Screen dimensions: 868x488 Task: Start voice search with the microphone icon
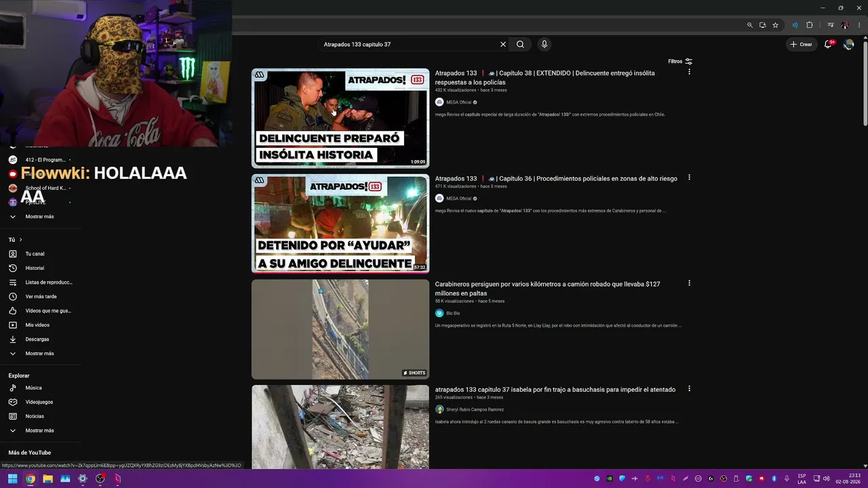click(544, 45)
